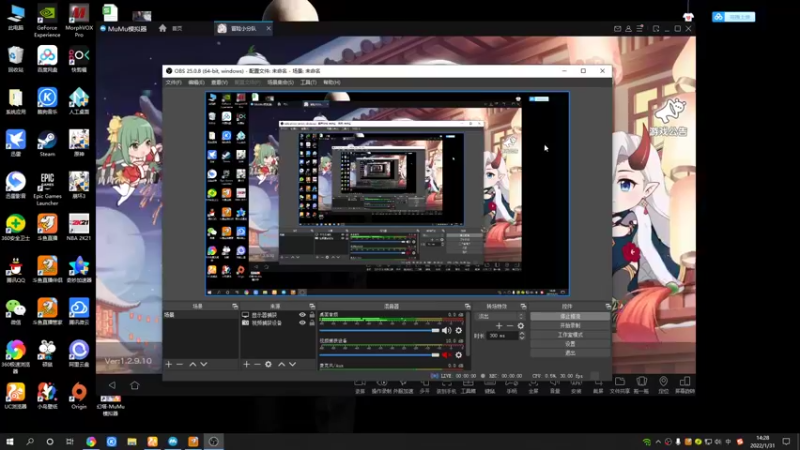Move the source down in Sources panel
800x450 pixels.
tap(292, 364)
